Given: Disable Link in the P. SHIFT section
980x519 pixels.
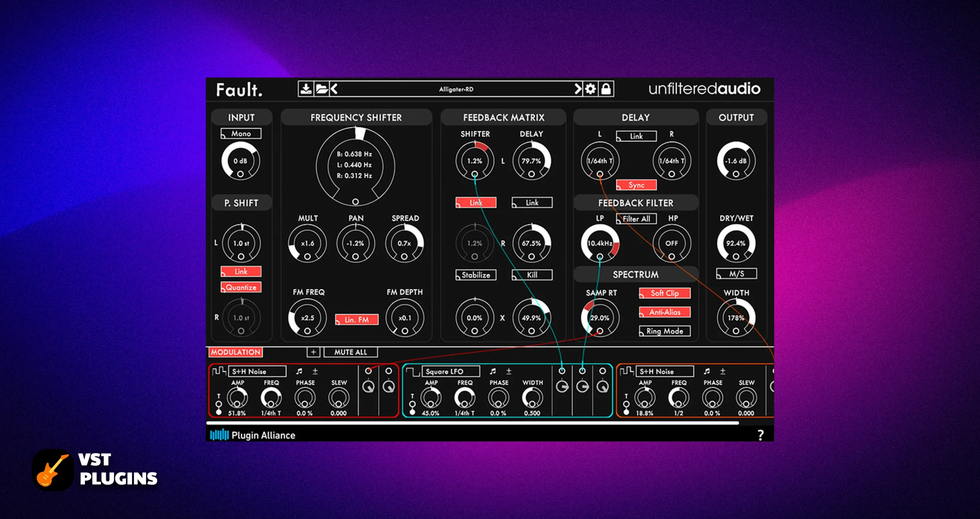Looking at the screenshot, I should click(x=241, y=271).
